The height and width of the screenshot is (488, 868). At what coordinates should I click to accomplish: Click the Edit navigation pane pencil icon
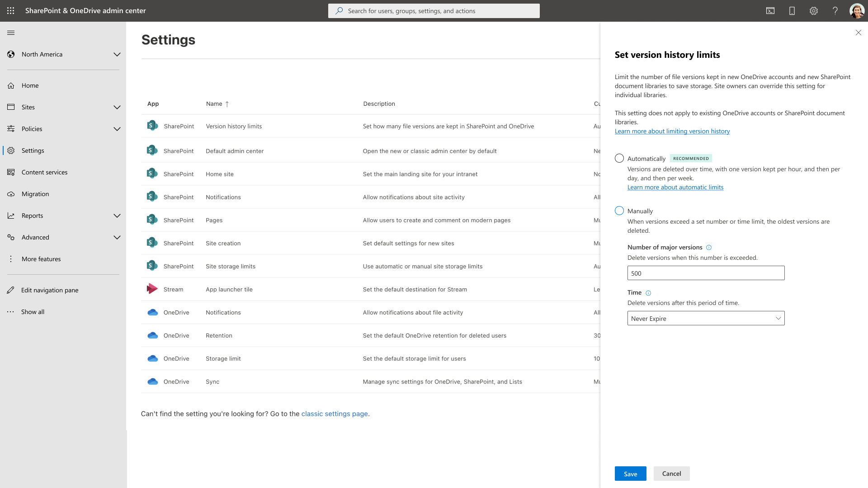[x=11, y=290]
